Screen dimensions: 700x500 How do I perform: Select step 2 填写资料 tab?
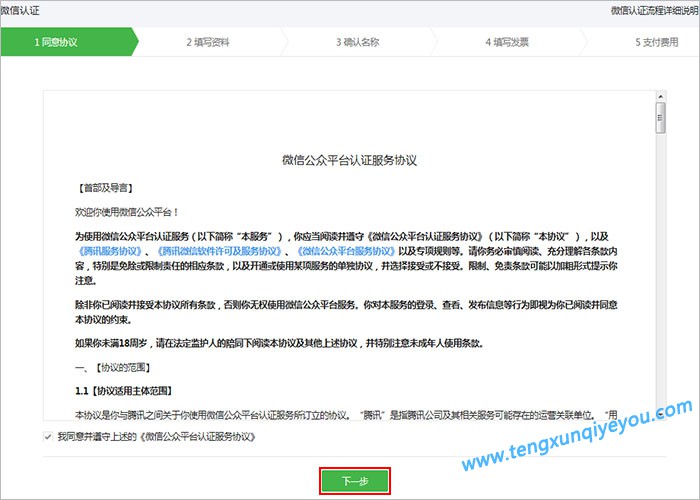coord(208,42)
